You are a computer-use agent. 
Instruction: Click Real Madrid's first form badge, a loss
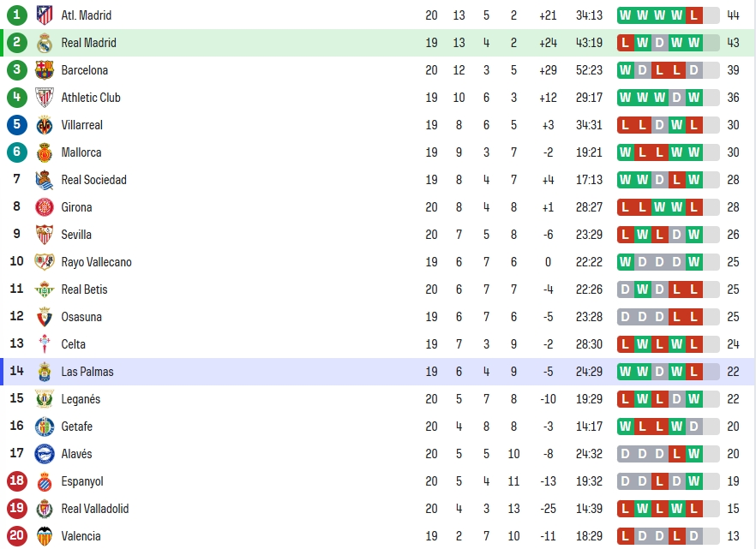point(626,43)
